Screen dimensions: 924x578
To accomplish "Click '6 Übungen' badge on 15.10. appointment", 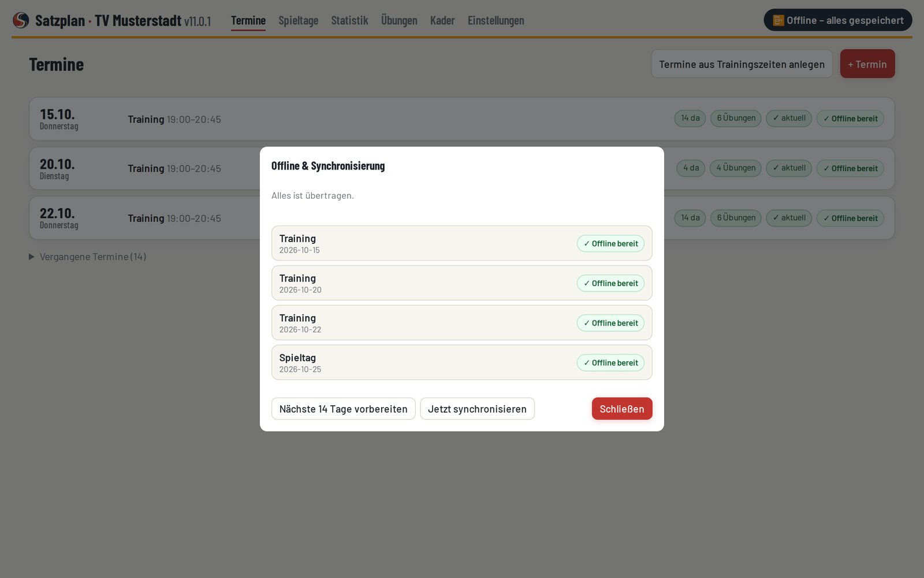I will (736, 118).
